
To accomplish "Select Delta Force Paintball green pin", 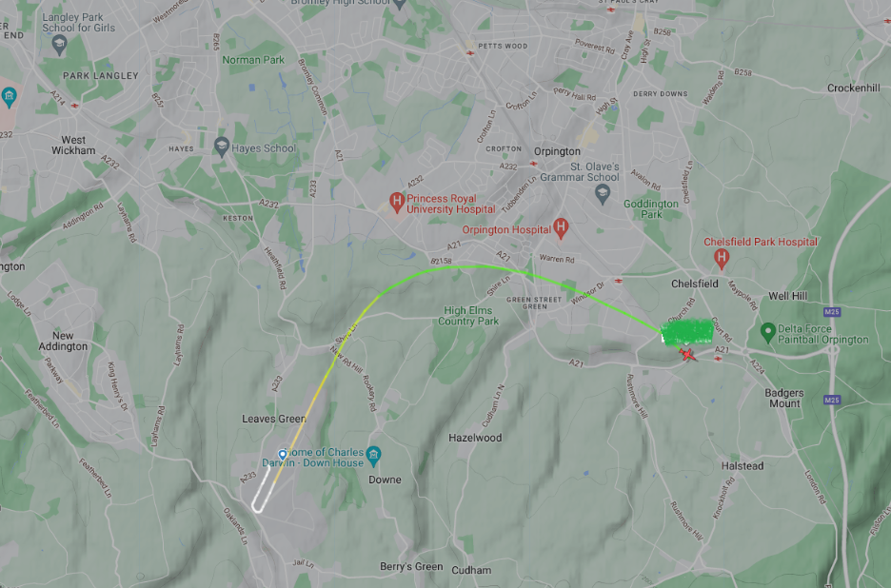I will (x=767, y=333).
